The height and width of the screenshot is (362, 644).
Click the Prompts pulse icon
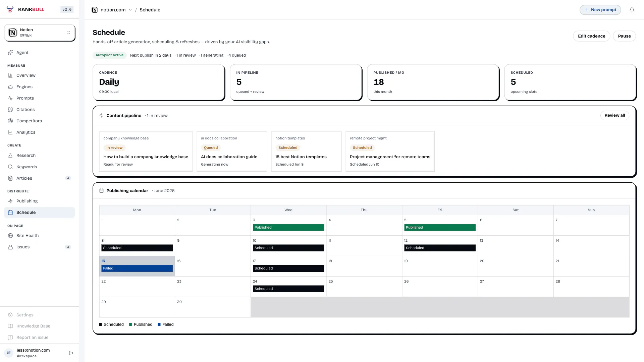tap(10, 98)
